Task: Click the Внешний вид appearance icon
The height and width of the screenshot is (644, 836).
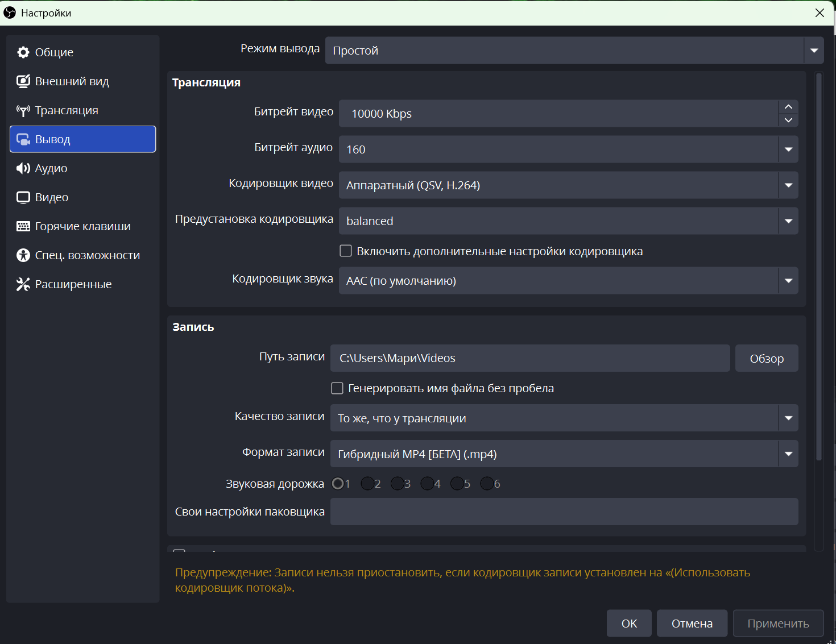Action: [x=23, y=81]
